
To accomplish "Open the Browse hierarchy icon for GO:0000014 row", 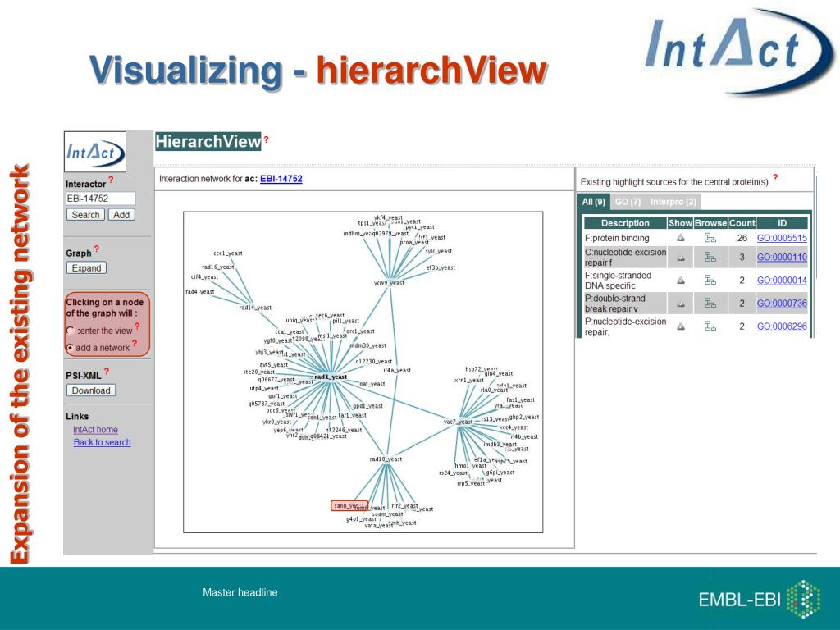I will click(710, 281).
